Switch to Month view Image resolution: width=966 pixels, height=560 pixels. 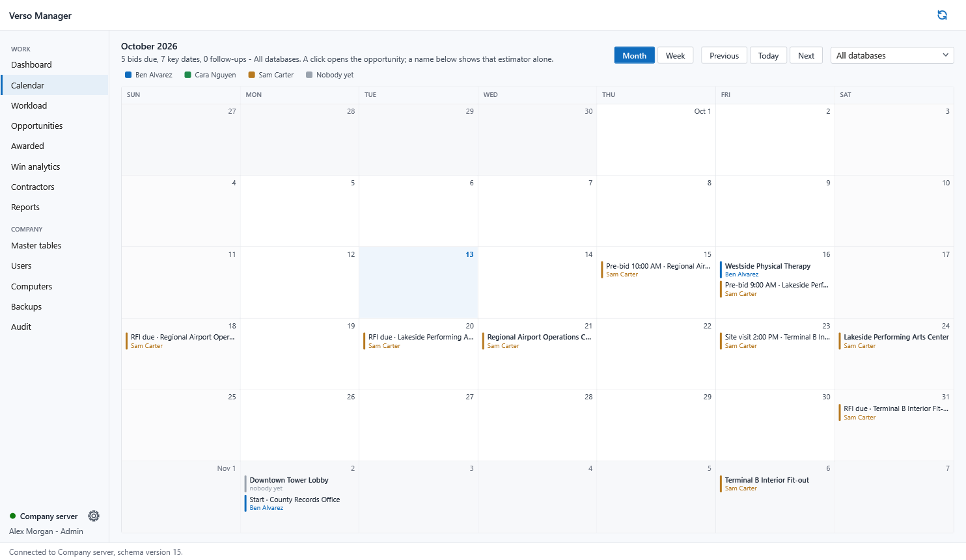click(634, 55)
